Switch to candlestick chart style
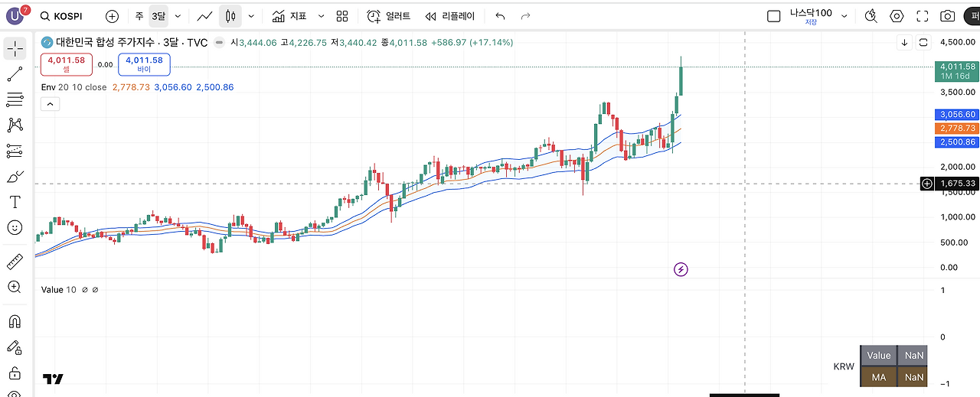This screenshot has height=397, width=980. (230, 16)
